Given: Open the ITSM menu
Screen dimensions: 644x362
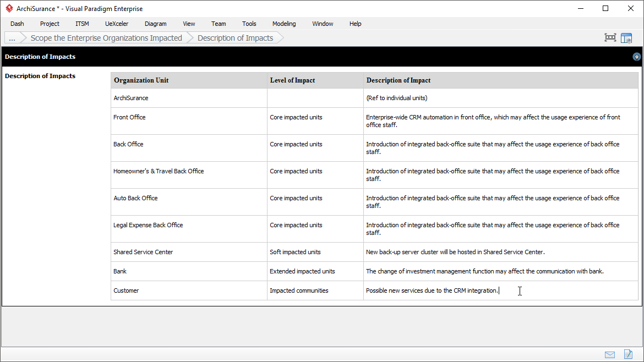Looking at the screenshot, I should [x=82, y=24].
